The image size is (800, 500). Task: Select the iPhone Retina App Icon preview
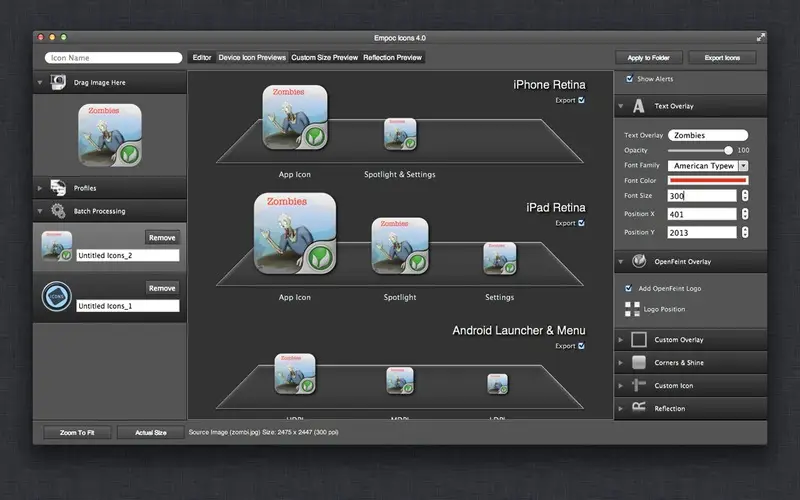(295, 117)
